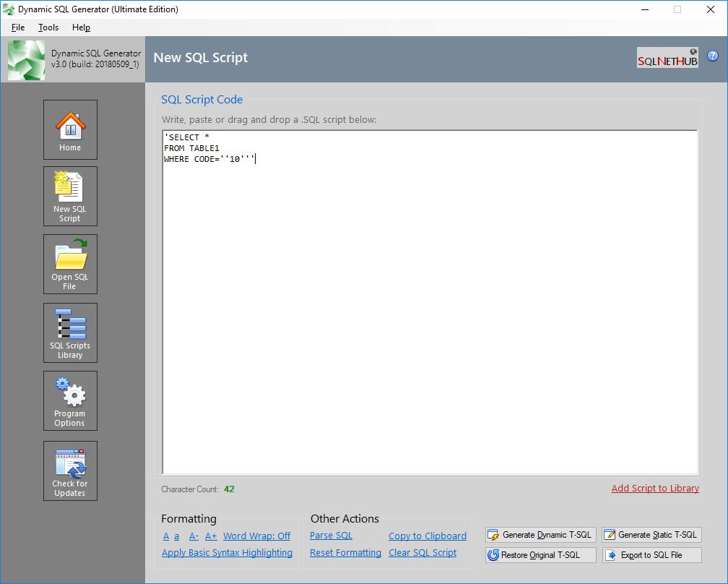Click the blue help question mark icon
The image size is (728, 584).
click(x=712, y=56)
